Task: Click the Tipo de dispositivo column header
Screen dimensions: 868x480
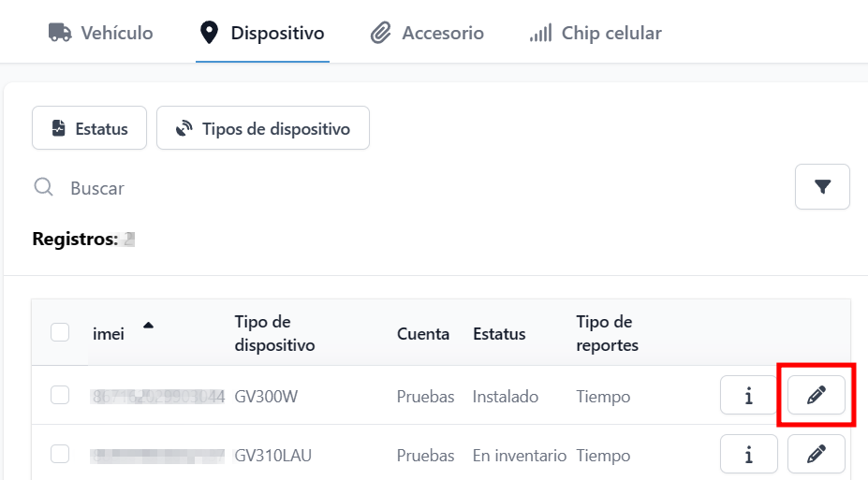Action: tap(274, 333)
